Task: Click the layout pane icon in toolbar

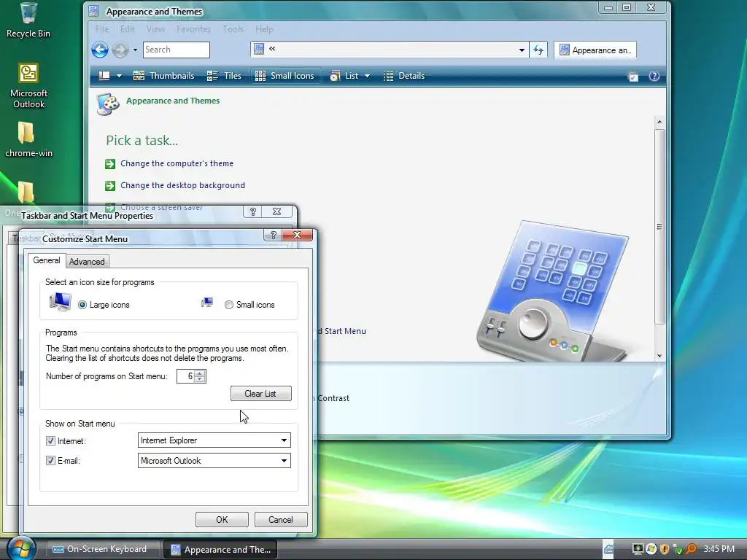Action: tap(104, 76)
